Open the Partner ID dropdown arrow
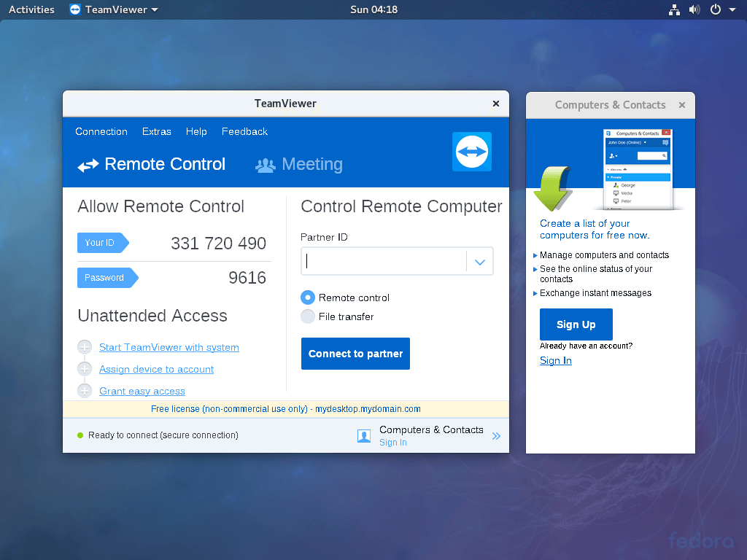The width and height of the screenshot is (747, 560). (480, 262)
